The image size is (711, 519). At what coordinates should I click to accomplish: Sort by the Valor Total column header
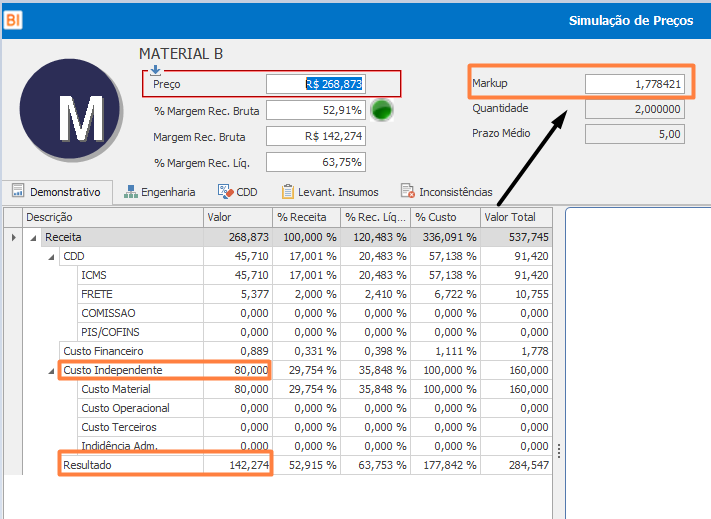click(x=516, y=217)
